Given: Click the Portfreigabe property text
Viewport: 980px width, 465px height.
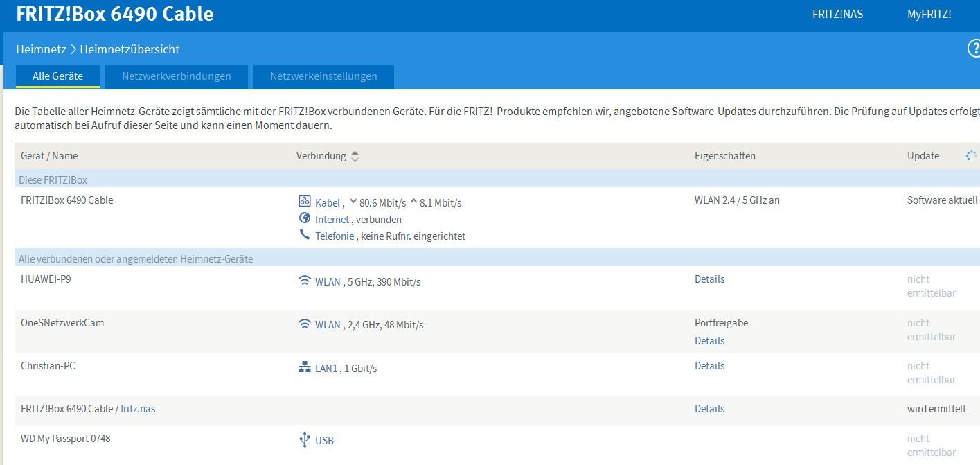Looking at the screenshot, I should point(721,323).
